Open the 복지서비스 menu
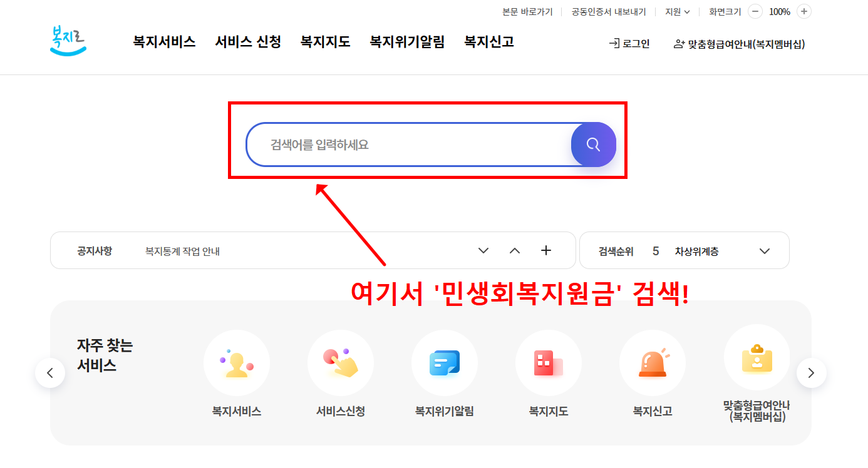The width and height of the screenshot is (868, 468). (x=163, y=41)
